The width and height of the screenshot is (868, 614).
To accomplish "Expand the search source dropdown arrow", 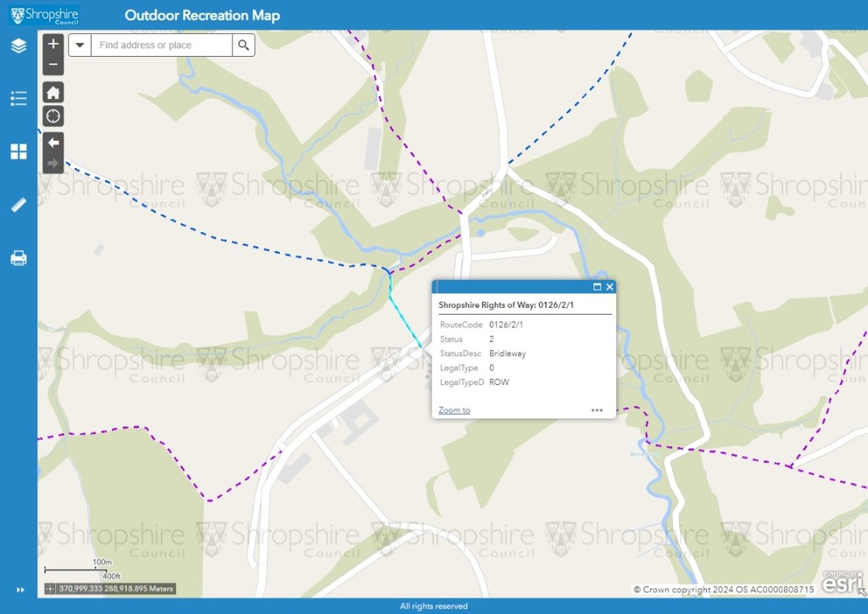I will (x=80, y=45).
